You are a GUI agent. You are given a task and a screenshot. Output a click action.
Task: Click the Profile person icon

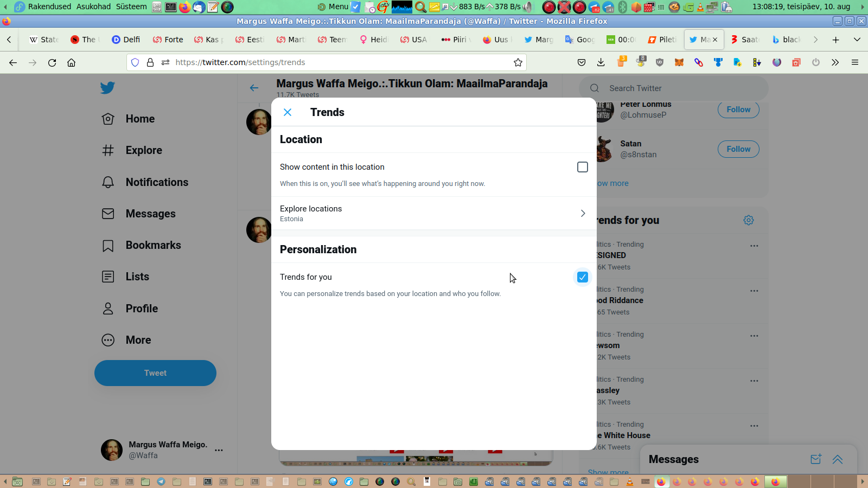[108, 309]
